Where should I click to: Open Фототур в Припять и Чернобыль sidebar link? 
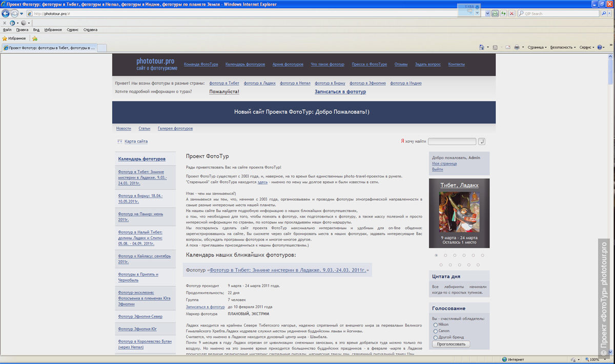click(138, 277)
